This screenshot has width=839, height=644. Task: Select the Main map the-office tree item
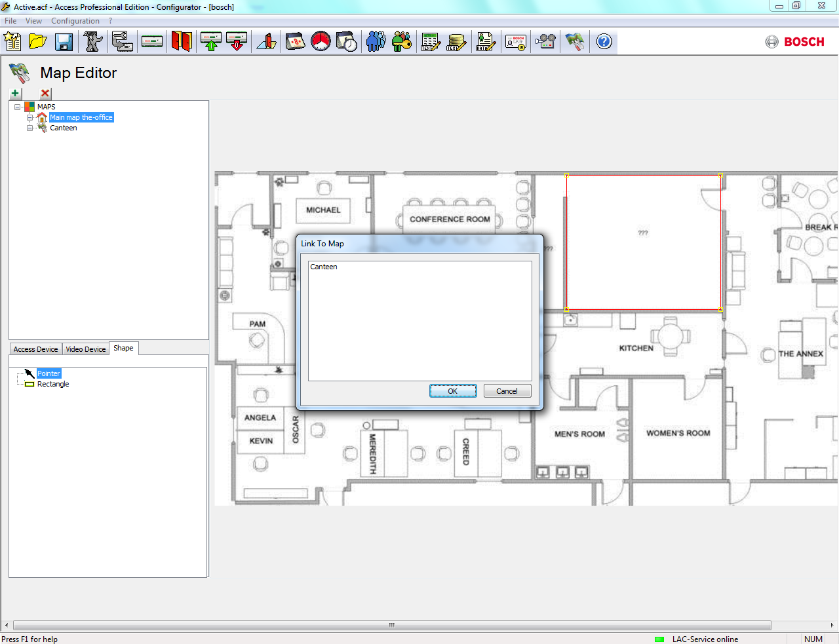coord(81,117)
